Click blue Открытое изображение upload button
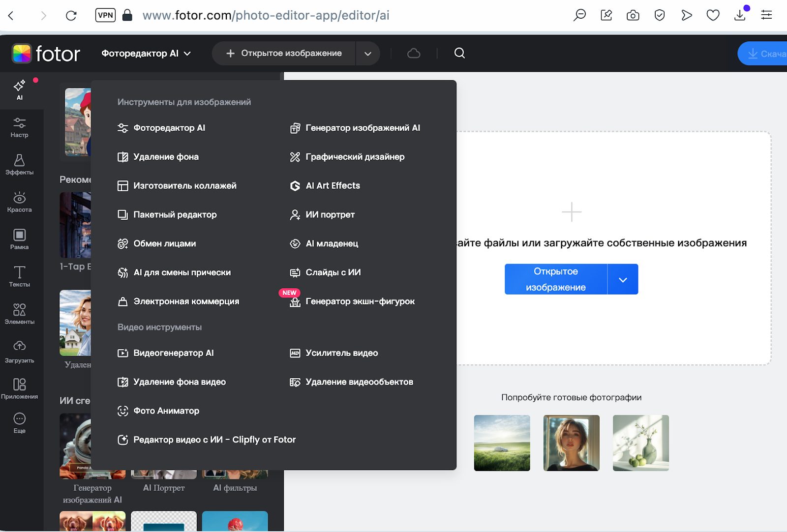 556,279
